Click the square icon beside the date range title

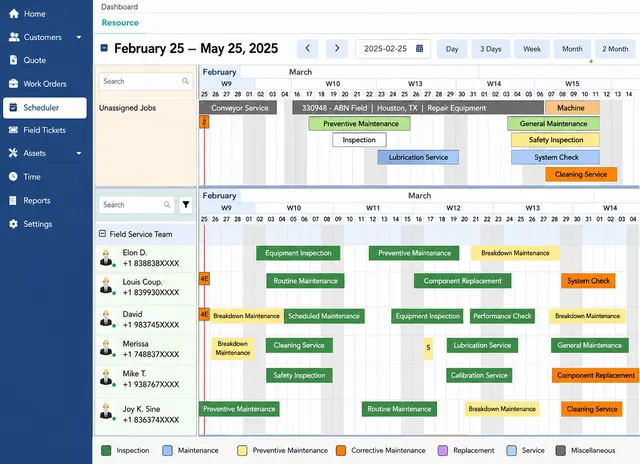pyautogui.click(x=104, y=48)
